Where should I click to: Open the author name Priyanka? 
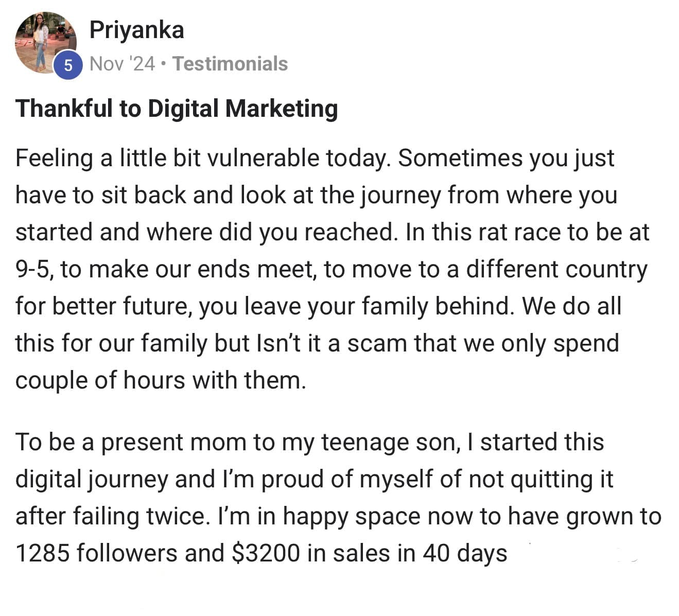pyautogui.click(x=136, y=30)
